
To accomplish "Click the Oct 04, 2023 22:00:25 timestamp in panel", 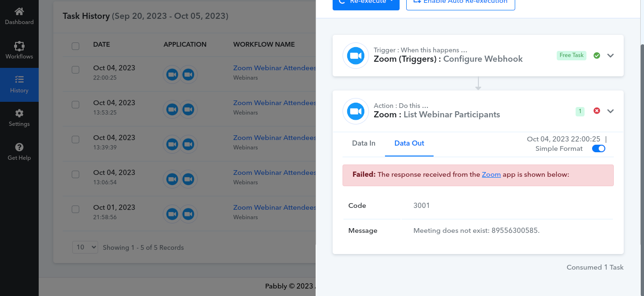I will click(563, 139).
